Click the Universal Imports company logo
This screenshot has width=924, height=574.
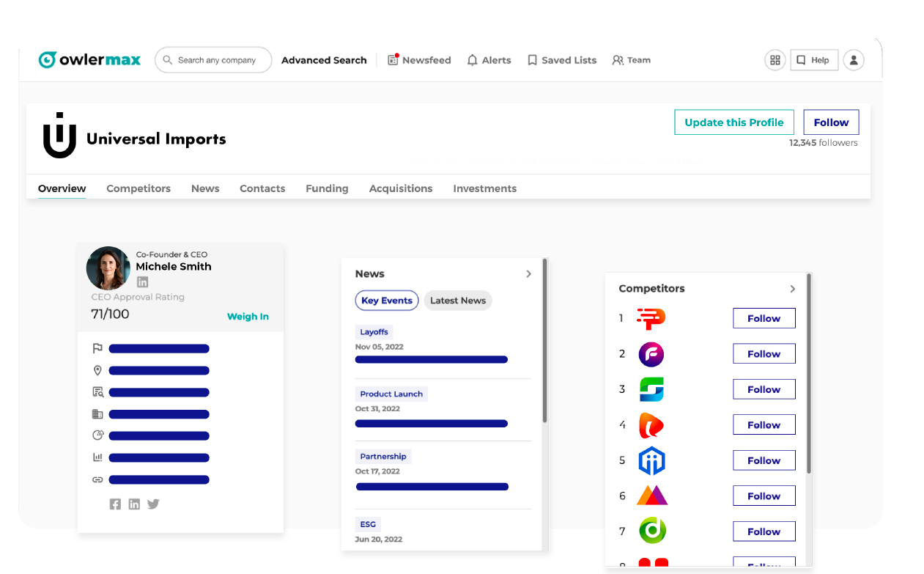tap(59, 136)
